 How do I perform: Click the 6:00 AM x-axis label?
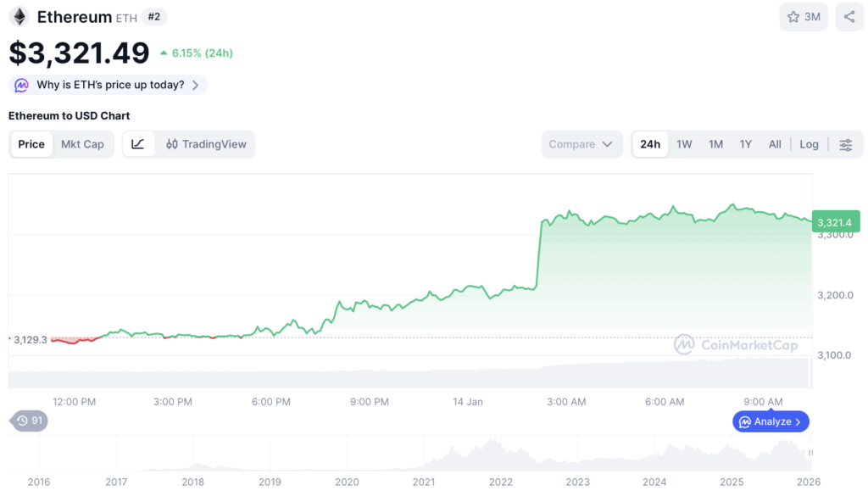pos(665,402)
